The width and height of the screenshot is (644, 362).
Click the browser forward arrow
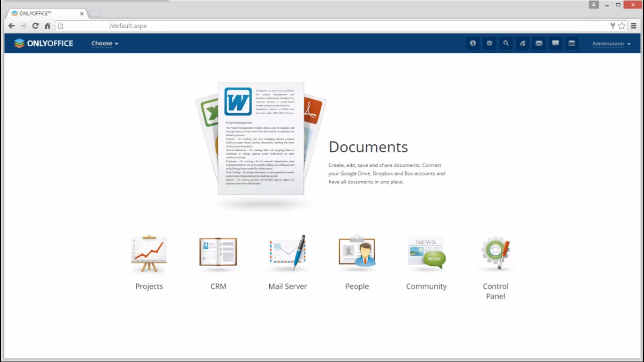point(24,26)
